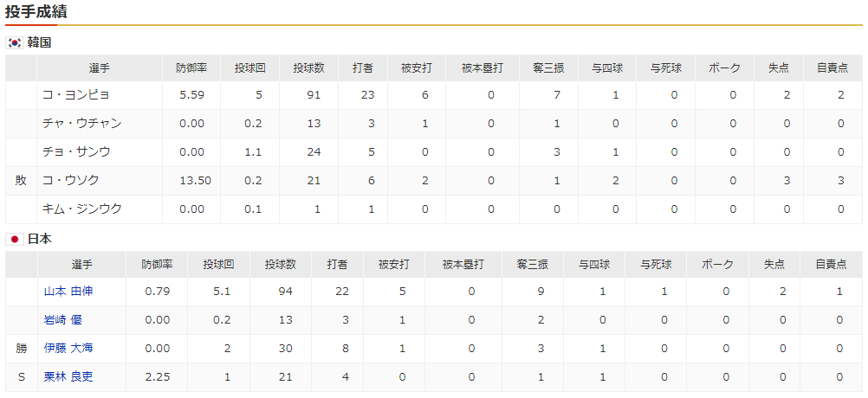868x398 pixels.
Task: Click the 自責点 header in Korea table
Action: tap(831, 67)
